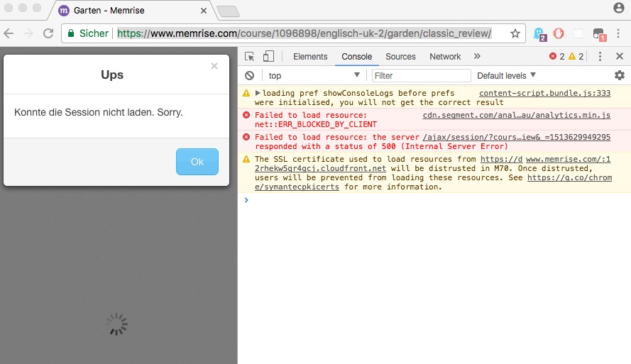Click the Sicher secure lock indicator
Image resolution: width=631 pixels, height=364 pixels.
(x=88, y=33)
